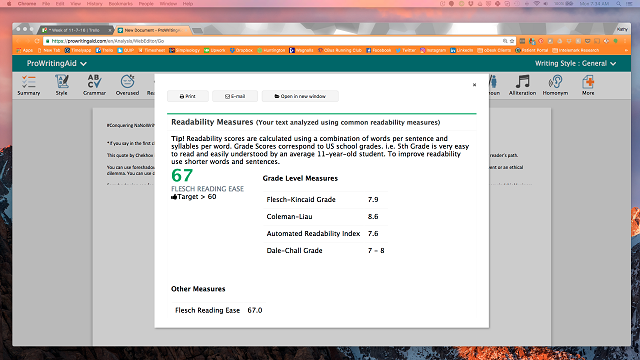Open the New Tab bookmark
This screenshot has height=360, width=640.
point(49,51)
